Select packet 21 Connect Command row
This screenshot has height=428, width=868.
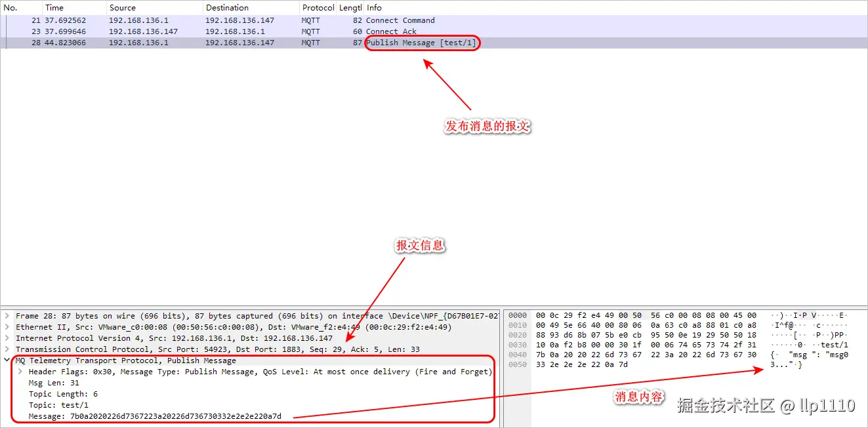tap(434, 20)
